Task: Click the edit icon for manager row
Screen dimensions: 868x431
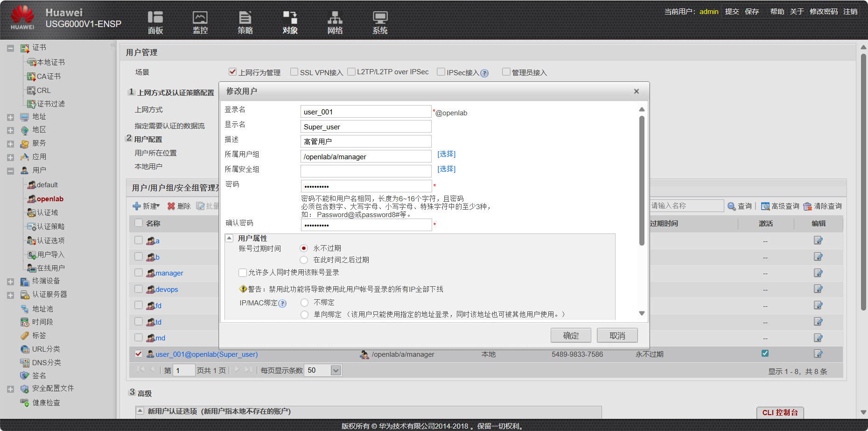Action: click(818, 273)
